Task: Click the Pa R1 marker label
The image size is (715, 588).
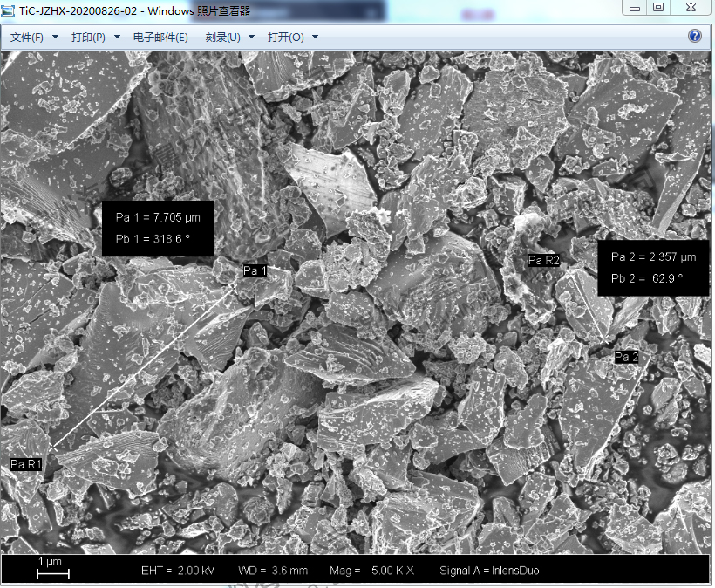Action: 26,464
